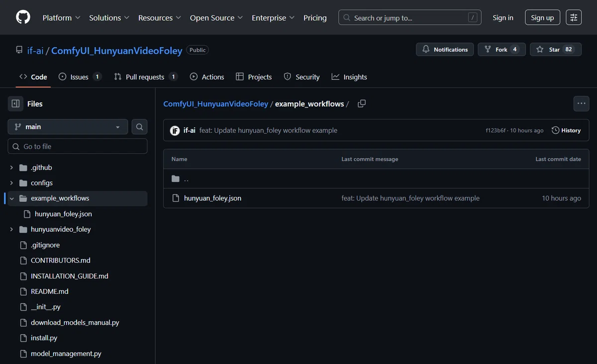Open __init__.py in the file tree
This screenshot has width=597, height=364.
pos(46,307)
